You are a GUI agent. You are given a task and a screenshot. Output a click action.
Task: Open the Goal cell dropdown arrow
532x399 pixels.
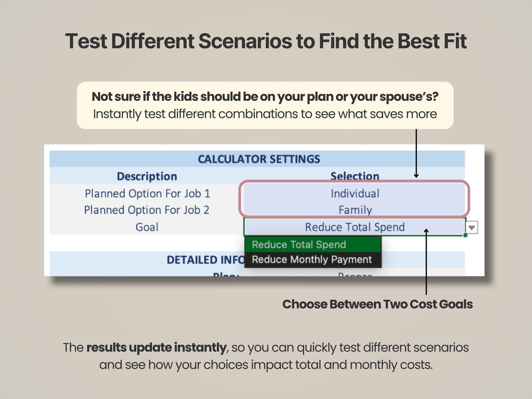coord(472,227)
